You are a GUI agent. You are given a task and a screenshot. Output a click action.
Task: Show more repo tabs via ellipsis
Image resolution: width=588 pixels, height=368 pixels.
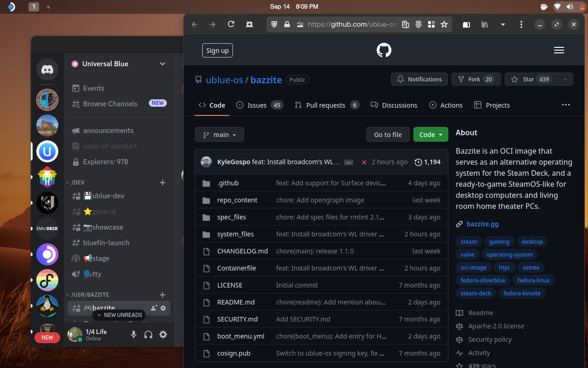(x=566, y=105)
